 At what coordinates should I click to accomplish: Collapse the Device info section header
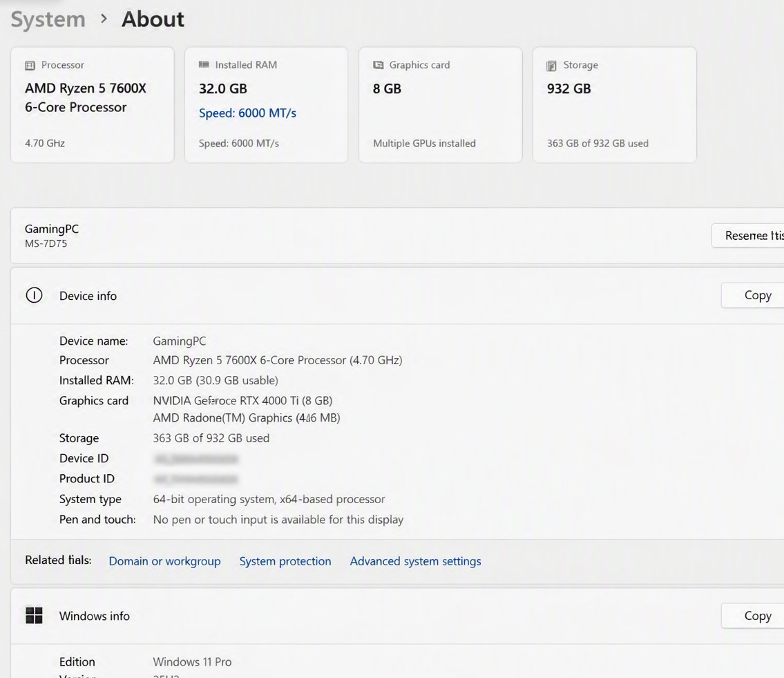[397, 296]
